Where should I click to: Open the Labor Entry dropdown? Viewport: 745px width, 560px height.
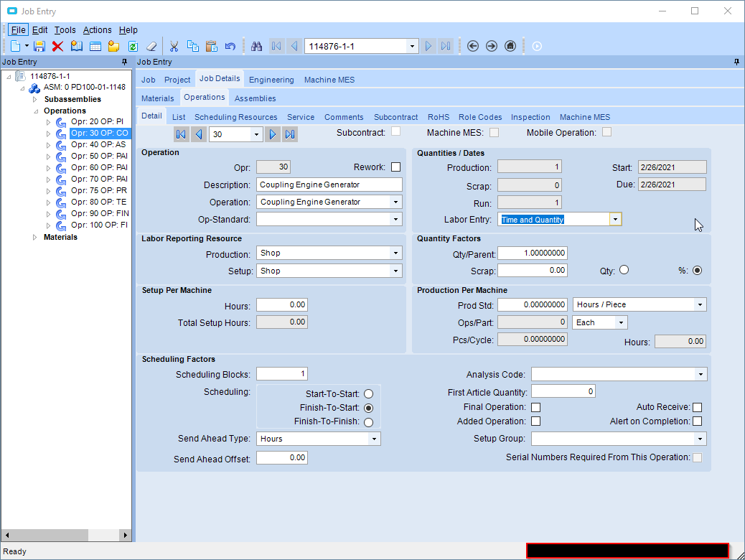(x=615, y=219)
